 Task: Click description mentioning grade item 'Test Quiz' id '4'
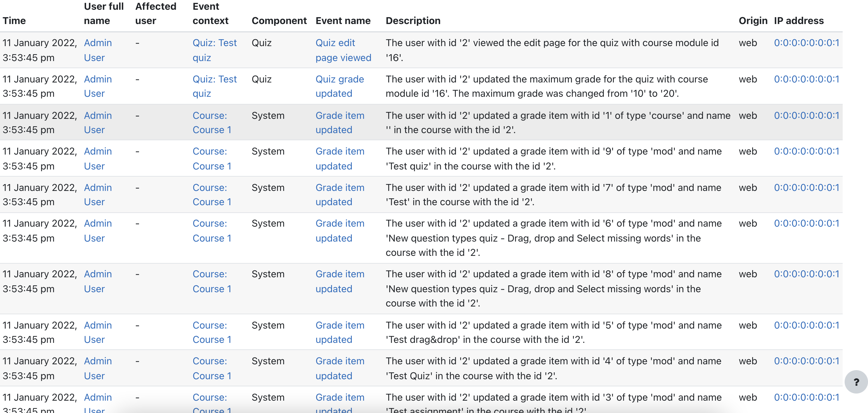coord(553,368)
